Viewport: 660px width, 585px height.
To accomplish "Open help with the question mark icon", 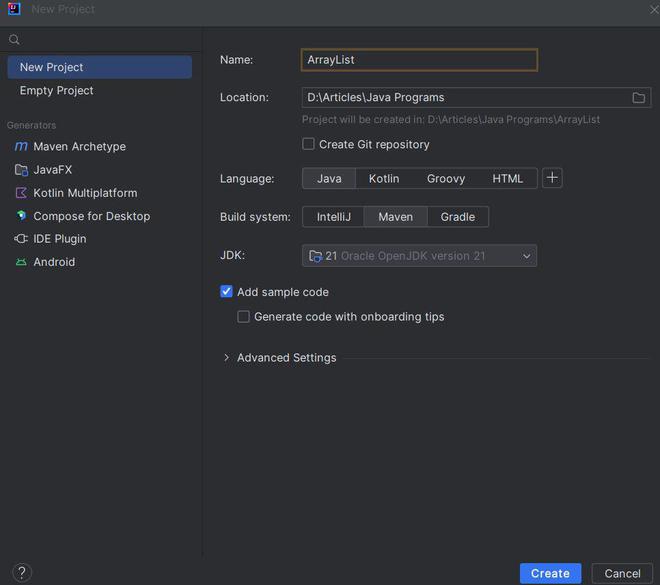I will coord(22,573).
